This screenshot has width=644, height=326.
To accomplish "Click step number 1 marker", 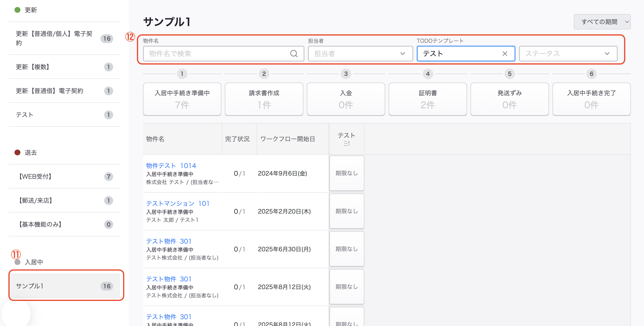I will (182, 74).
